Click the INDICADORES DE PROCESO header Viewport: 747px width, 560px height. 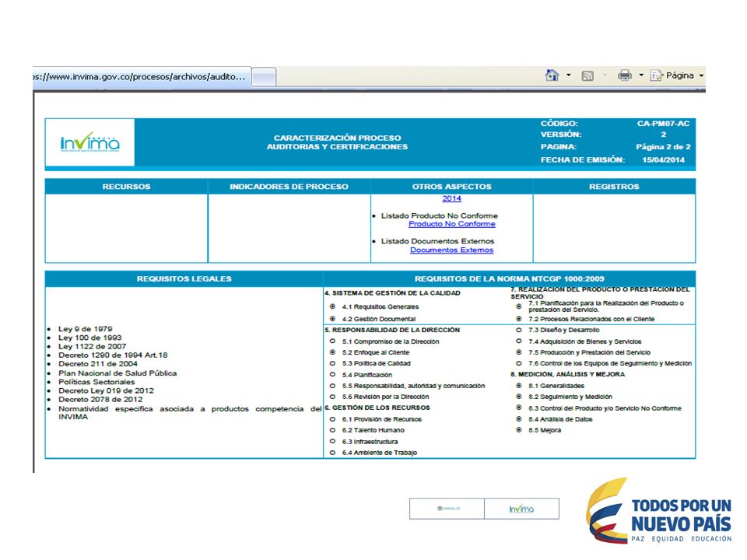point(289,187)
